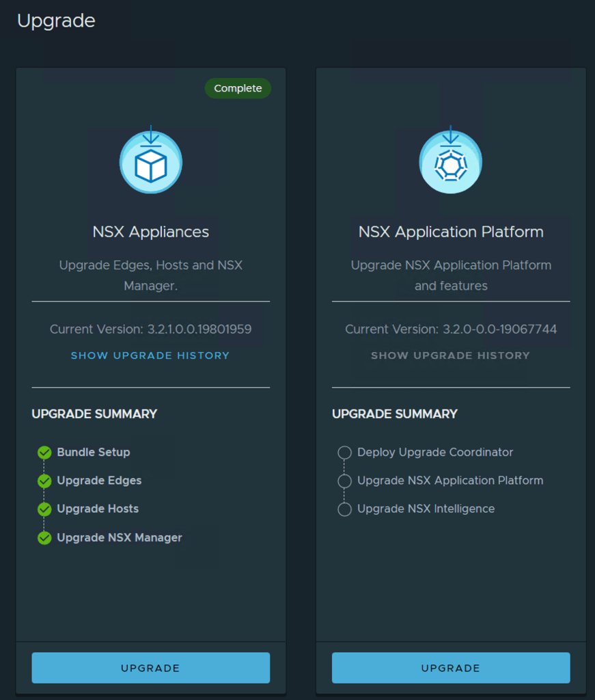Select the NSX Appliances card title
Viewport: 595px width, 700px height.
[x=150, y=232]
